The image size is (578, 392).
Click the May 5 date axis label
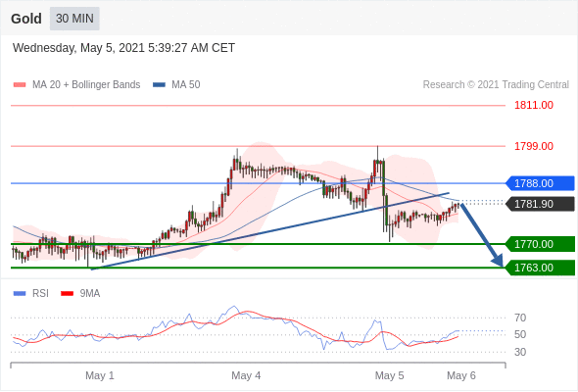[389, 375]
